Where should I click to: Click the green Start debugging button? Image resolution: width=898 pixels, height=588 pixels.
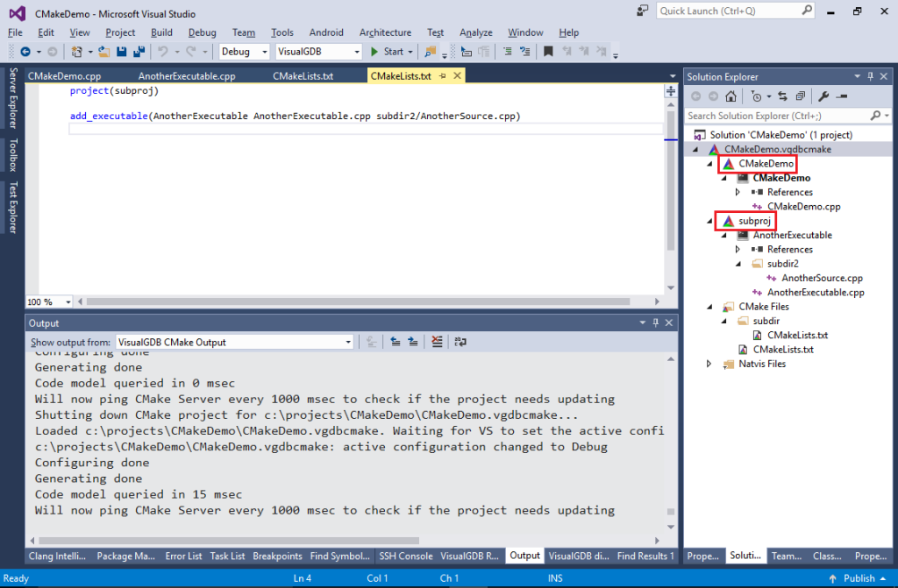pos(387,52)
